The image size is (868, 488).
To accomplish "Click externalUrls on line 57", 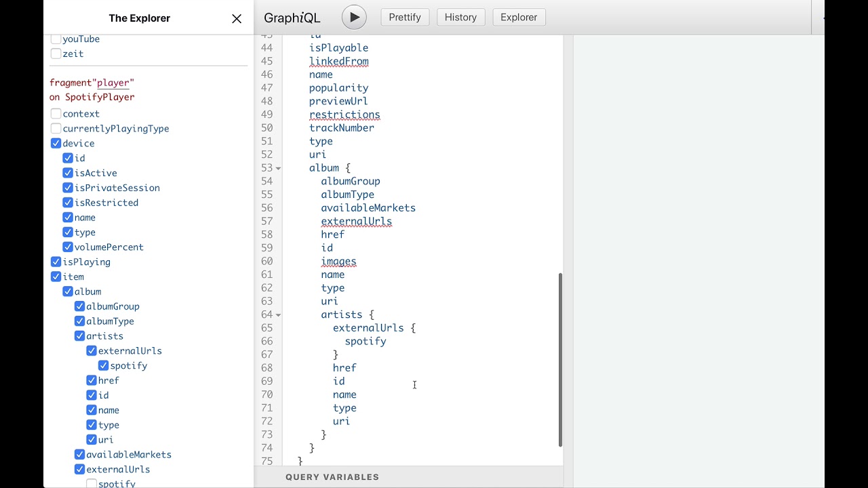I will (357, 222).
